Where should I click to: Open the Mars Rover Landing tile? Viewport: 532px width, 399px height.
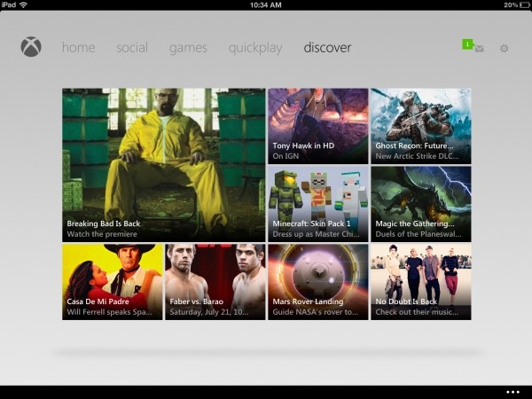click(318, 282)
